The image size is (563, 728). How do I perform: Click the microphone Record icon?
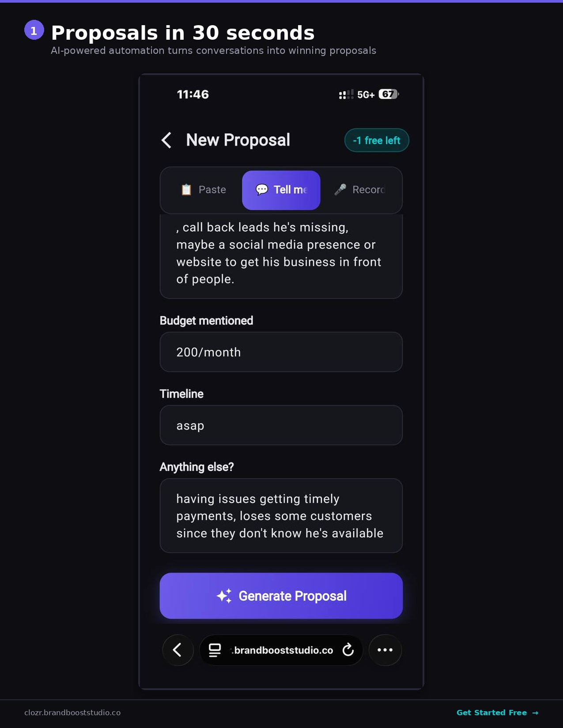(x=340, y=190)
